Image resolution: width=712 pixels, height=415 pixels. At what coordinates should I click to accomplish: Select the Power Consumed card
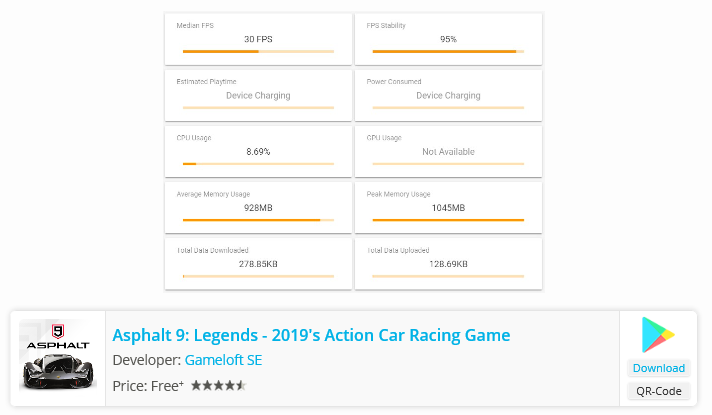pyautogui.click(x=448, y=95)
